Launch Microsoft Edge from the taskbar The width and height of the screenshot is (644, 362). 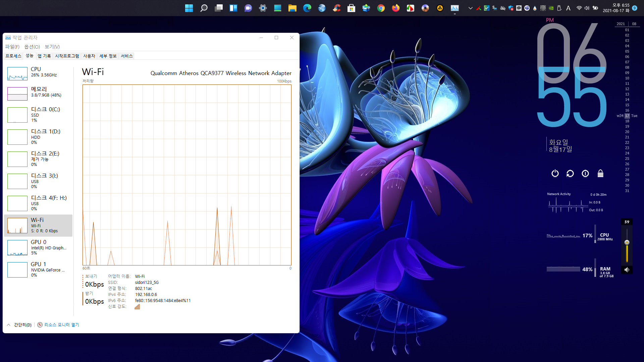[x=307, y=8]
